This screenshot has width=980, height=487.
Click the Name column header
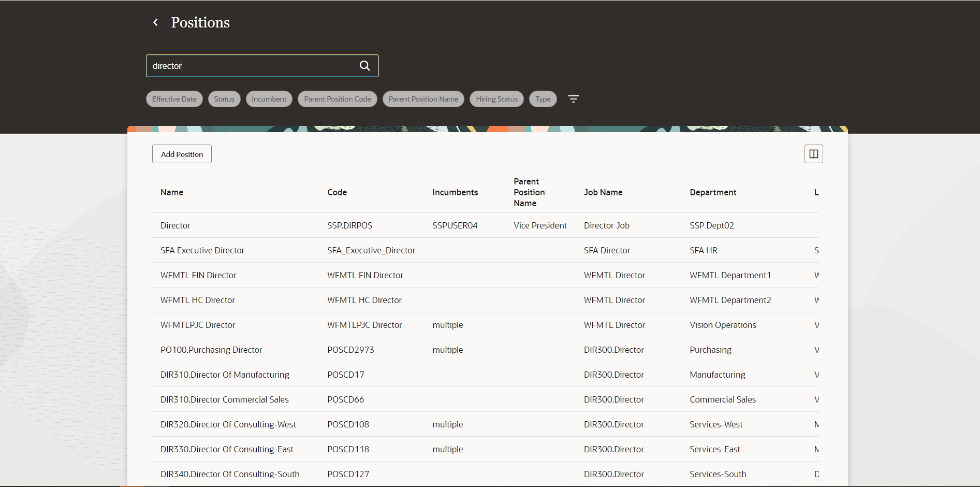(x=172, y=192)
